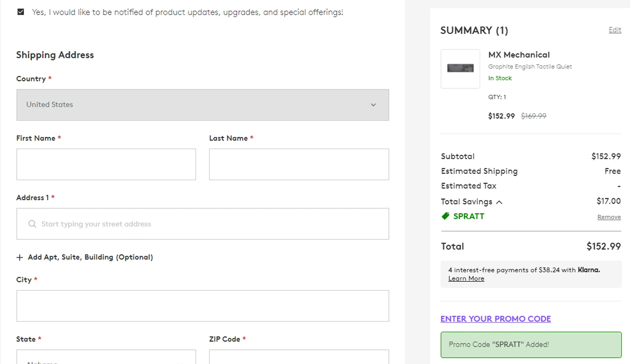Click the Subtotal $152.99 value

coord(606,156)
